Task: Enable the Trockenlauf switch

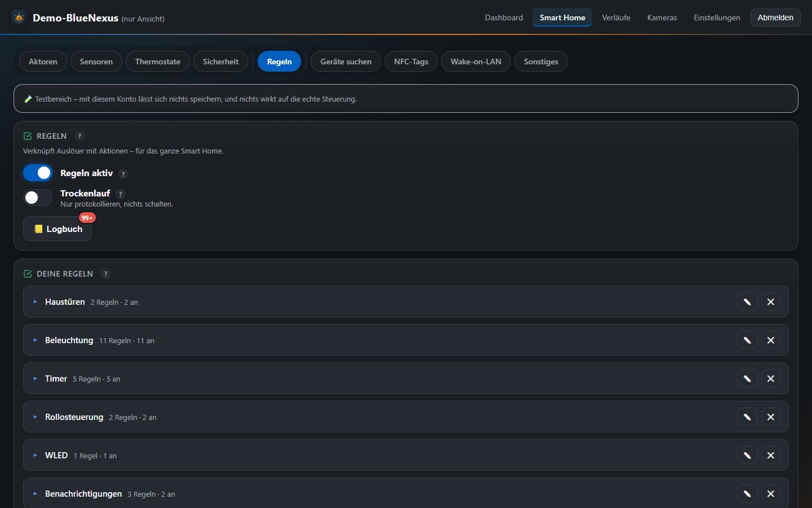Action: [38, 198]
